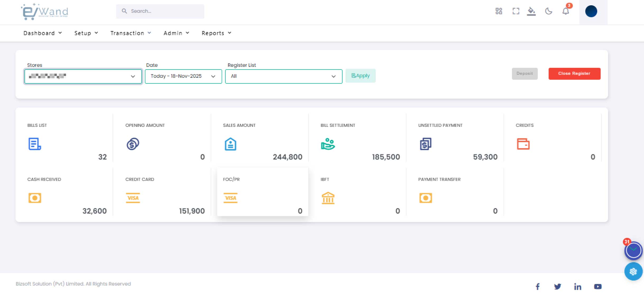Viewport: 644px width, 294px height.
Task: Click the Credit Card VISA icon
Action: [x=133, y=198]
